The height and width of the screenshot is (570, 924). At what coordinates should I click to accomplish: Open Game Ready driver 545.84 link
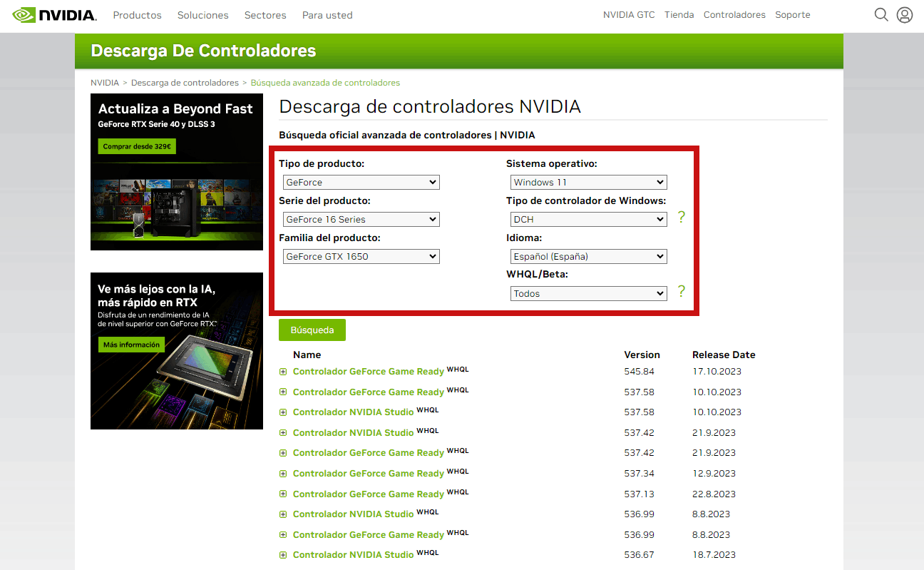(369, 372)
